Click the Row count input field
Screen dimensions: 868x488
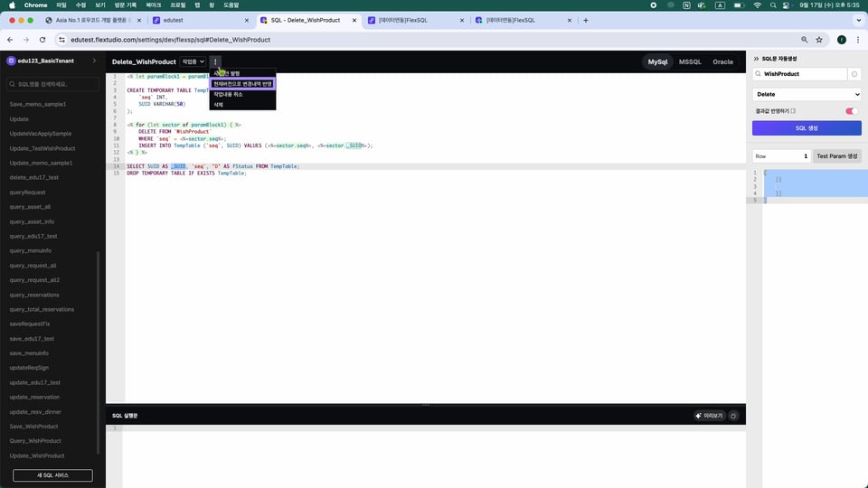click(x=781, y=156)
